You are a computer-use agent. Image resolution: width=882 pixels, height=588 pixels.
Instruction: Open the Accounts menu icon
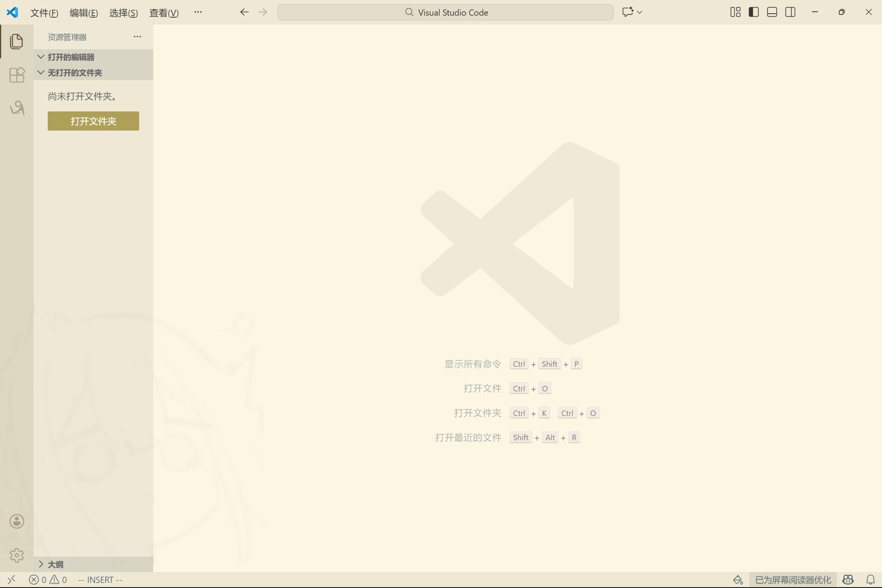(16, 521)
